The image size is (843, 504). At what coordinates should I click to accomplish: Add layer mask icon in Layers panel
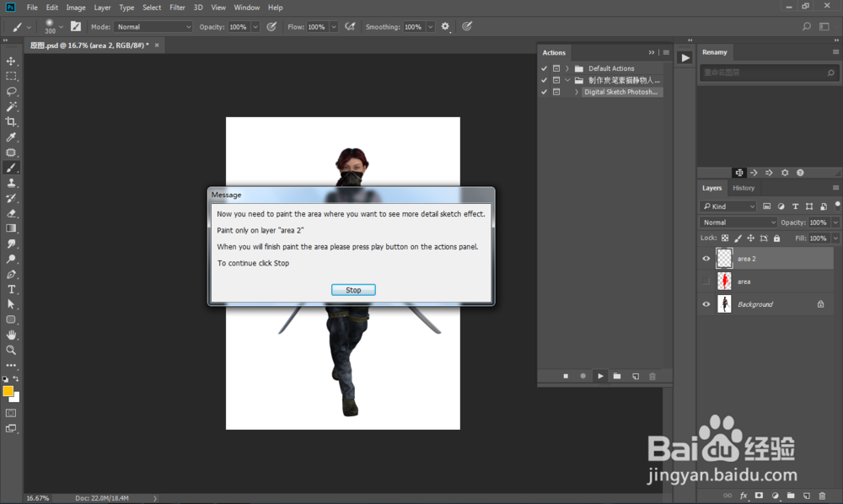[x=759, y=496]
